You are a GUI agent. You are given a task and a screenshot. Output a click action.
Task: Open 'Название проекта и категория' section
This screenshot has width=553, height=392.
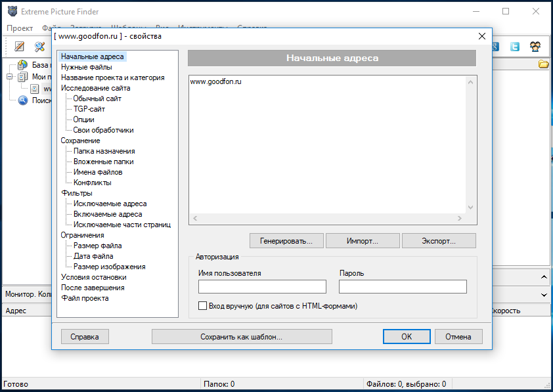(x=112, y=77)
